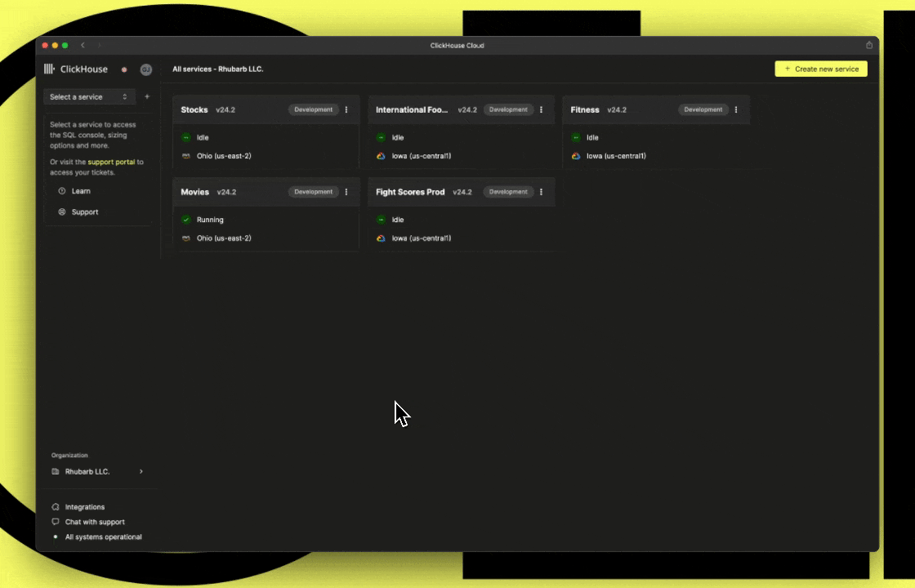Open the Stocks card three-dot menu
The height and width of the screenshot is (588, 915).
(346, 109)
